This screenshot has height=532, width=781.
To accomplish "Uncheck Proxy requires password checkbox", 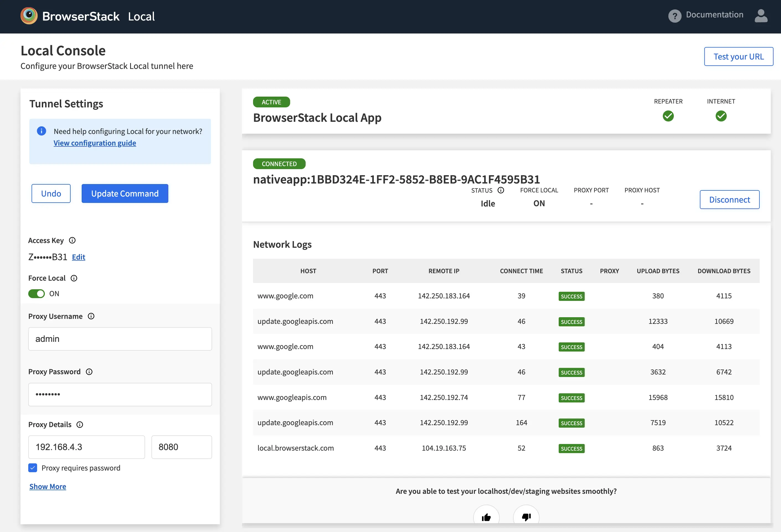I will pyautogui.click(x=33, y=468).
